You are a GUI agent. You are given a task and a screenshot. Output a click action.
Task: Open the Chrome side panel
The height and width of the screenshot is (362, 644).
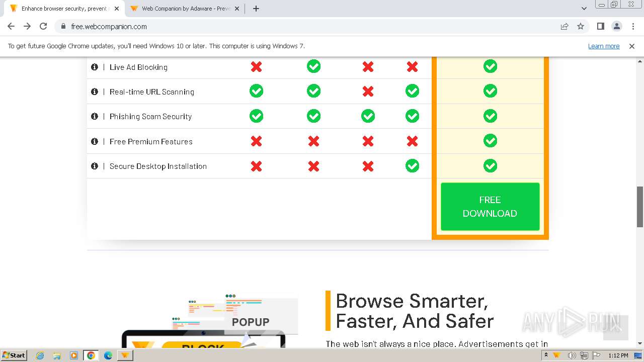click(601, 27)
